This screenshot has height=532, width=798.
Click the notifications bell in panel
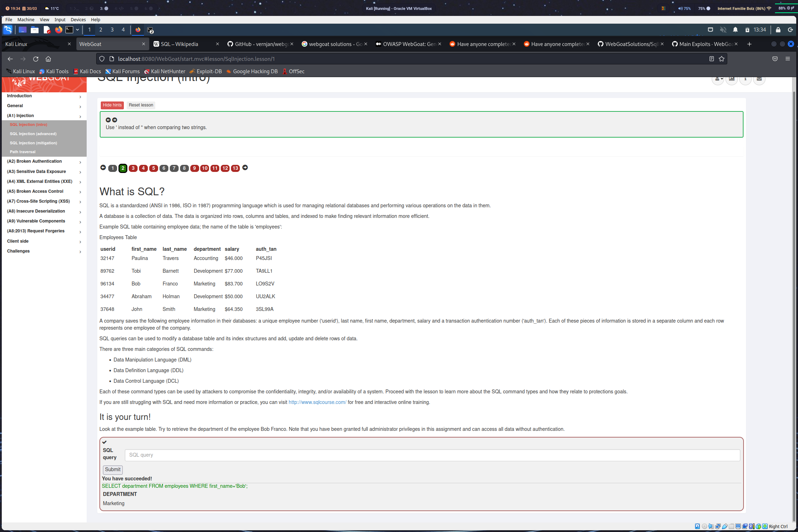pyautogui.click(x=735, y=30)
